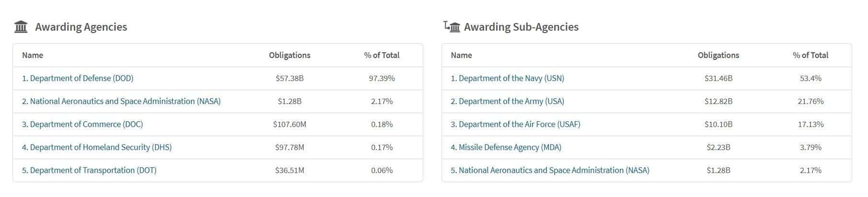Viewport: 868px width, 197px height.
Task: Open Missile Defense Agency (MDA) link
Action: 506,147
